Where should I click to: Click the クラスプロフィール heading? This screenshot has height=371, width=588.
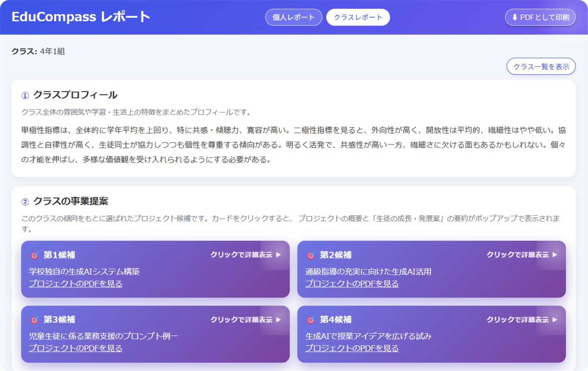click(x=75, y=95)
